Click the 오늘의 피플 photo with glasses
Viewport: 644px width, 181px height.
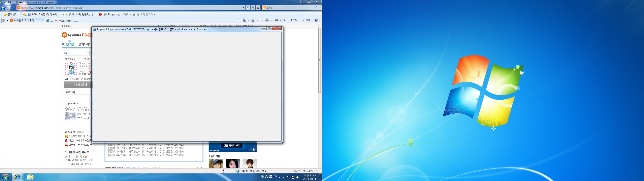pyautogui.click(x=250, y=164)
